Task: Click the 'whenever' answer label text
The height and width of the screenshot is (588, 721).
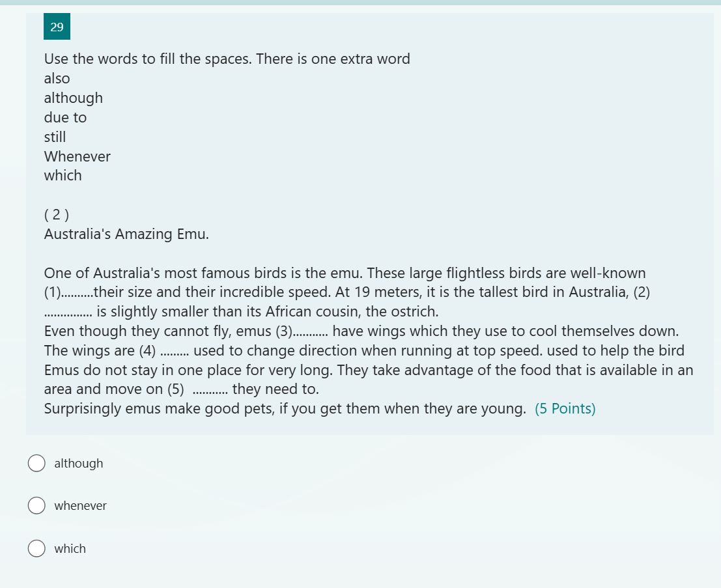Action: click(x=81, y=506)
